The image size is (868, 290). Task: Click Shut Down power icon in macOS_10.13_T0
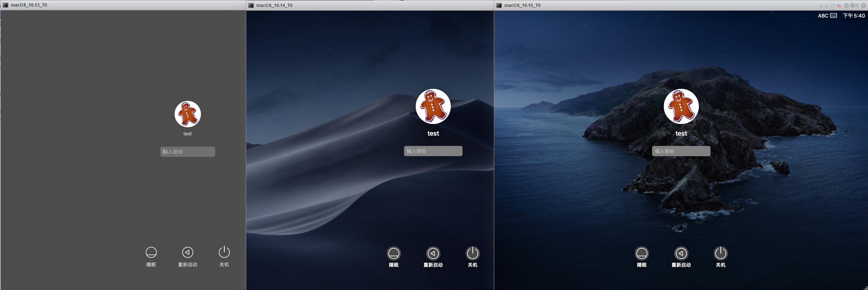224,252
